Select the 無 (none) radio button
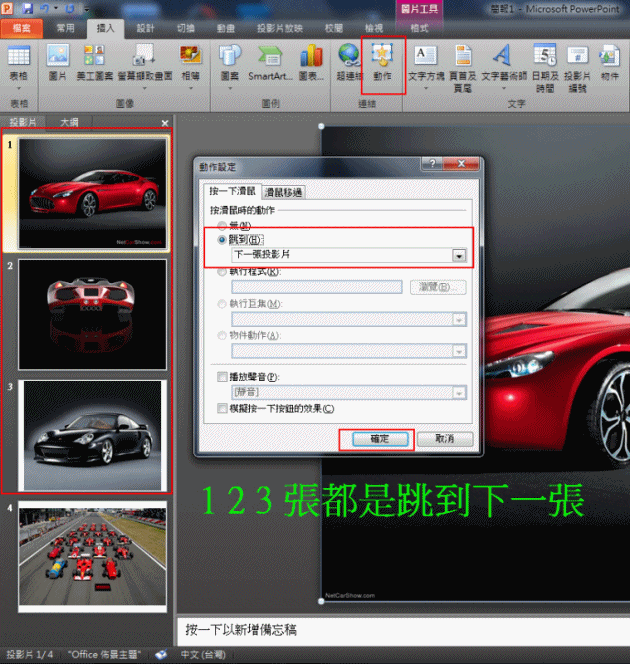Screen dimensions: 630x664 [222, 226]
